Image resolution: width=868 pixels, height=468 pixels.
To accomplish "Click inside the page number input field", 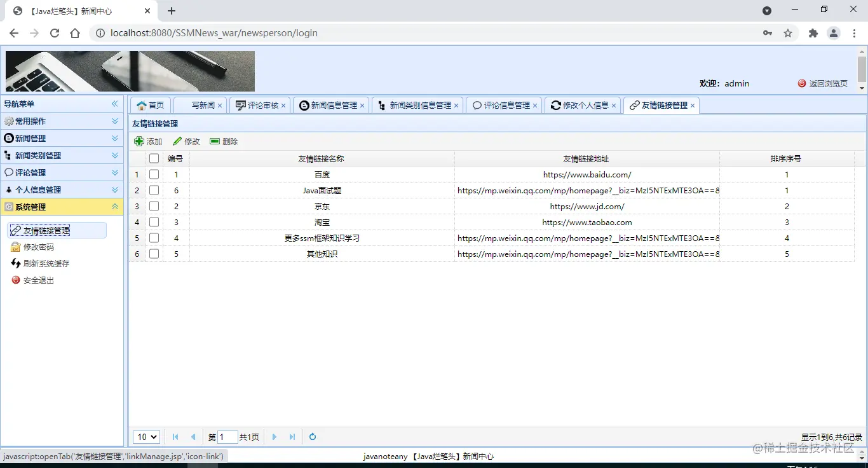I will (x=227, y=437).
